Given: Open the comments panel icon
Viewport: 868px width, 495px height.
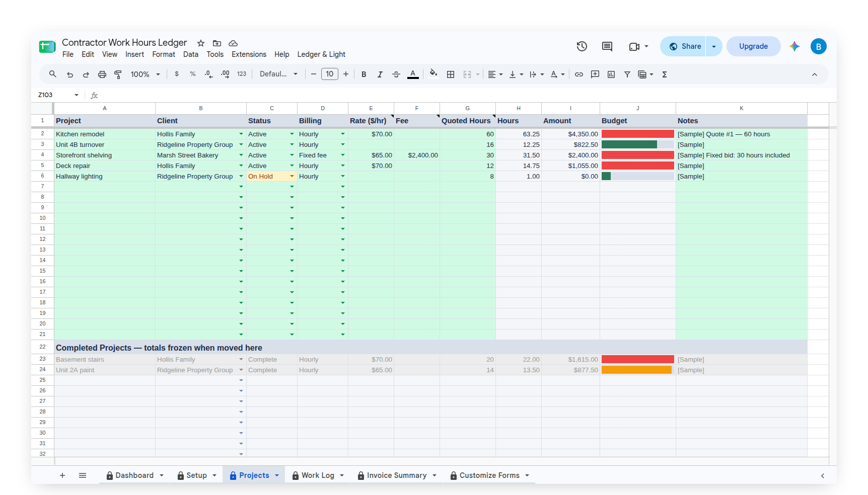Looking at the screenshot, I should click(x=607, y=46).
